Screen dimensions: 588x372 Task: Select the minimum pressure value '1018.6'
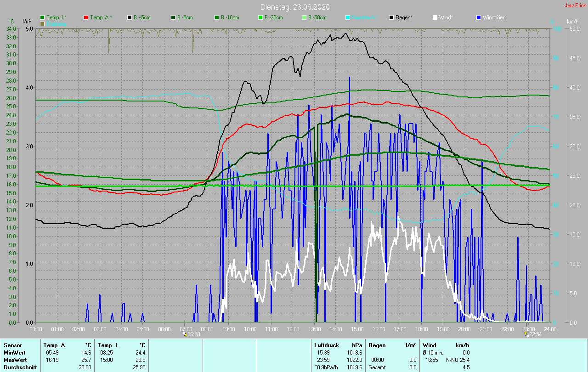pyautogui.click(x=354, y=352)
